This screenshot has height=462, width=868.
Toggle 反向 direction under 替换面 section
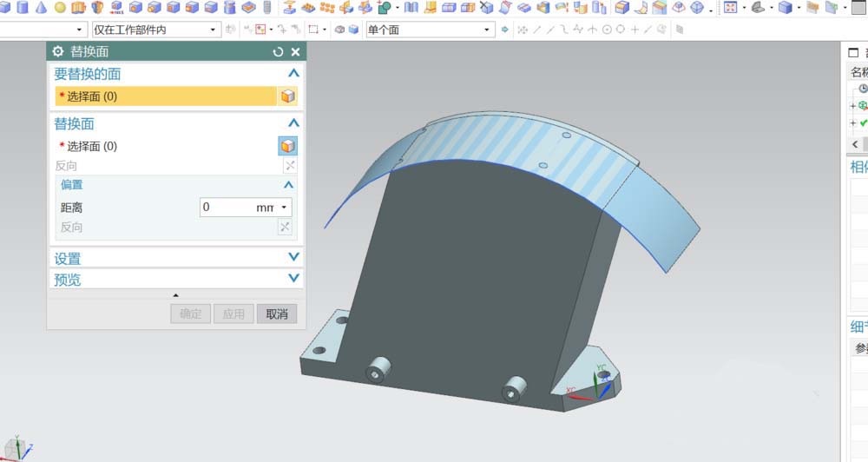290,166
